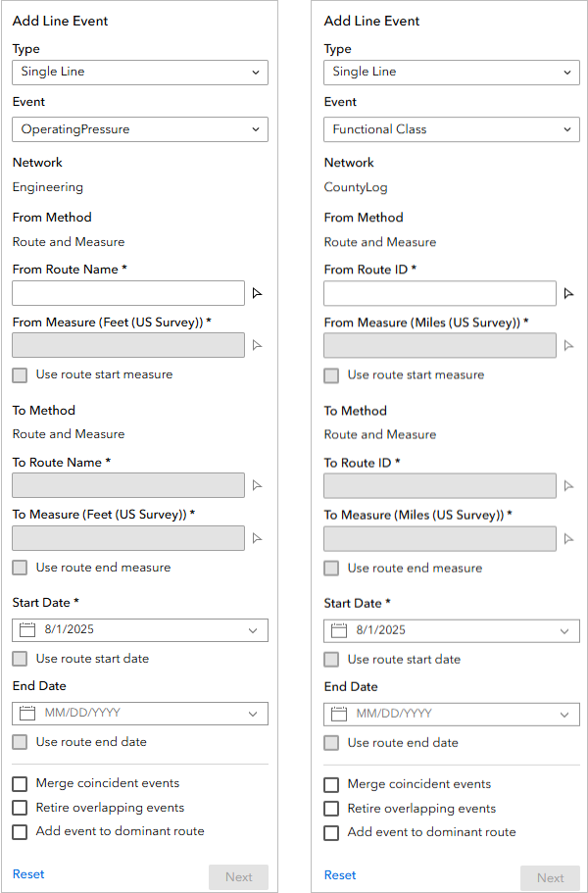Click the picker arrow beside From Route ID

point(568,293)
